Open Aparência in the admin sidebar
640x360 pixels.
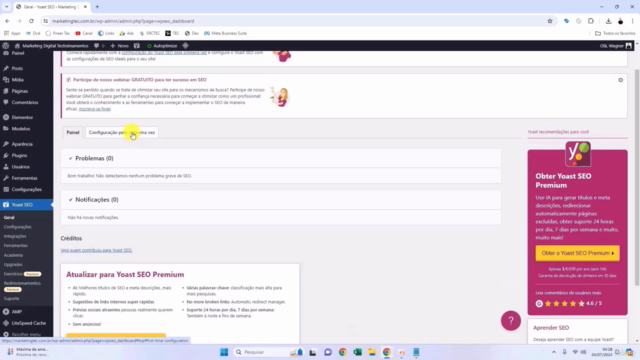click(x=22, y=144)
